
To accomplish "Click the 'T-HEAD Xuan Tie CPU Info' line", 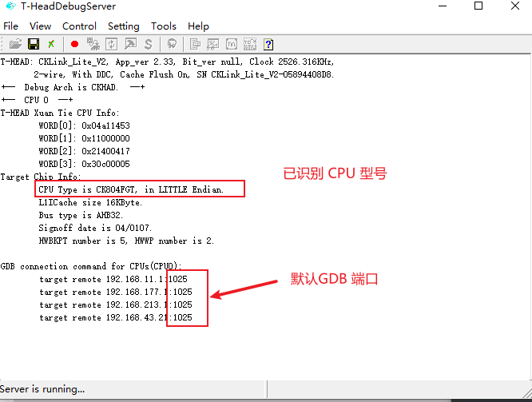I will [x=60, y=113].
